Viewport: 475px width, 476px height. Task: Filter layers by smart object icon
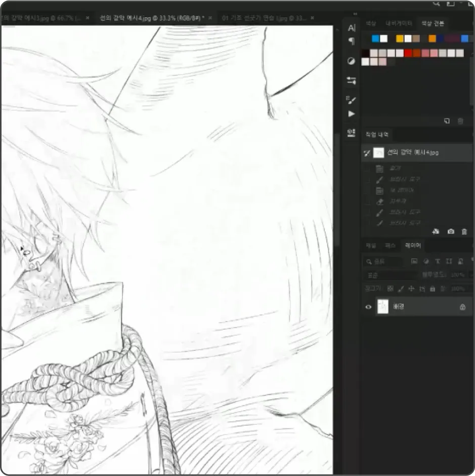pos(460,261)
